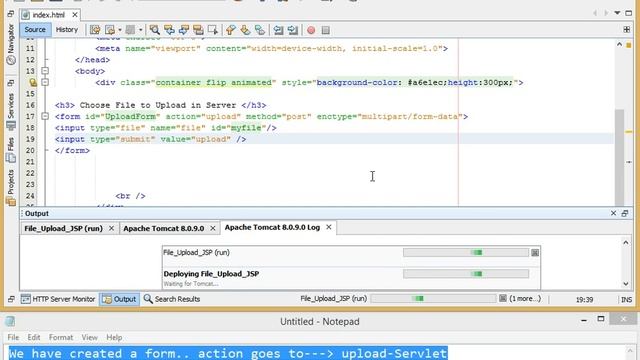Cancel the running task in status bar
This screenshot has height=360, width=640.
[503, 298]
